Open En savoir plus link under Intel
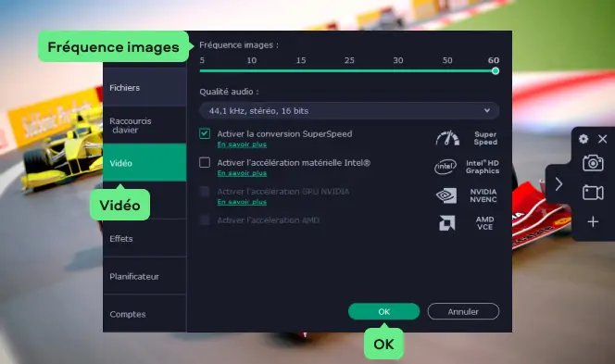Viewport: 615px width, 364px height. click(x=242, y=173)
